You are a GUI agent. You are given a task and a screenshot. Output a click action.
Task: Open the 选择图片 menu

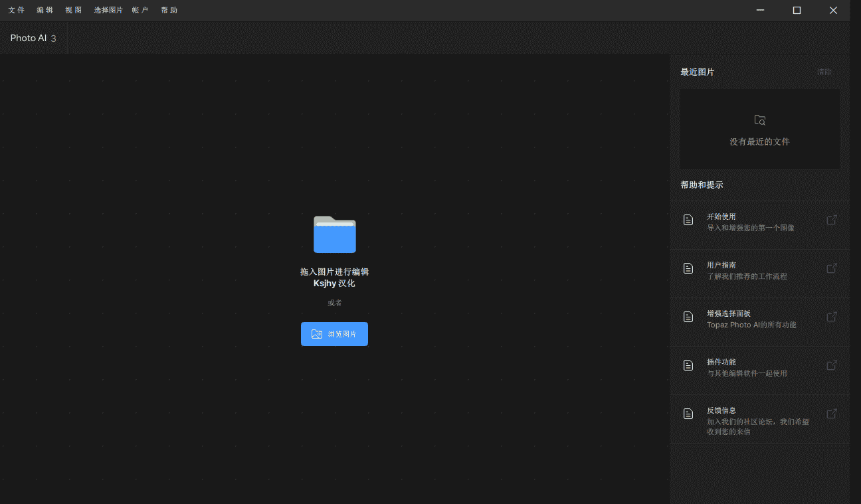[x=108, y=10]
